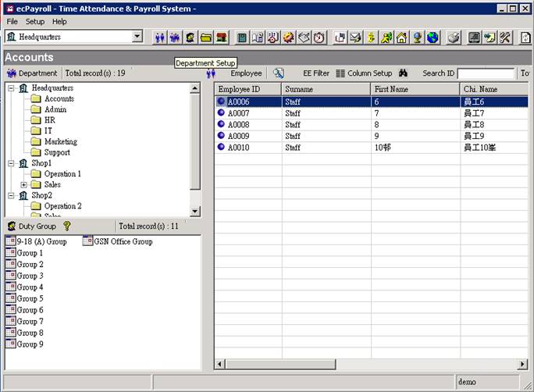Select the GSN Office Group duty group

[x=118, y=241]
